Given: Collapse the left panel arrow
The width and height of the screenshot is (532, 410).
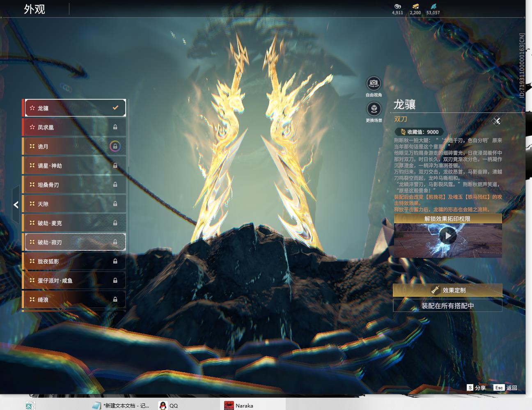Looking at the screenshot, I should click(16, 204).
